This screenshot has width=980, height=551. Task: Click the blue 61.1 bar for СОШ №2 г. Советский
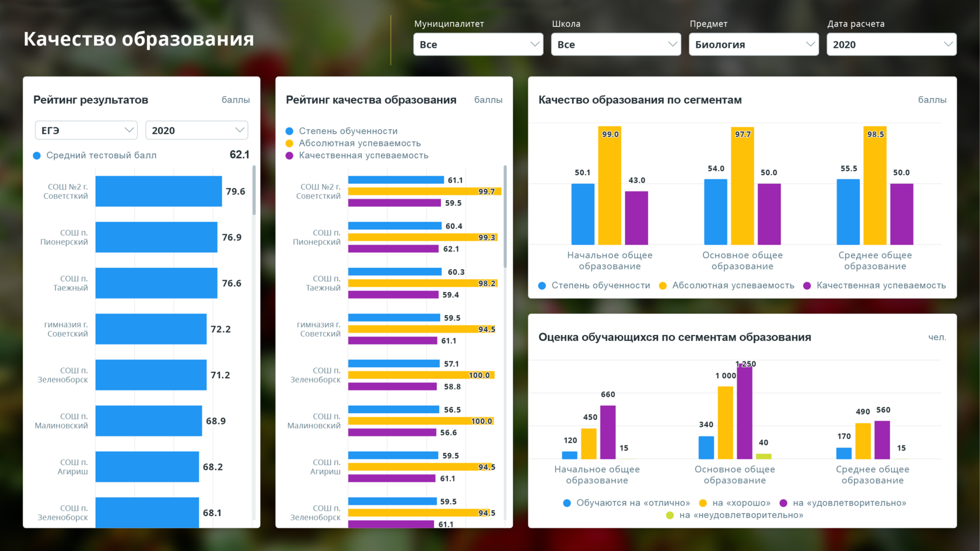coord(396,180)
